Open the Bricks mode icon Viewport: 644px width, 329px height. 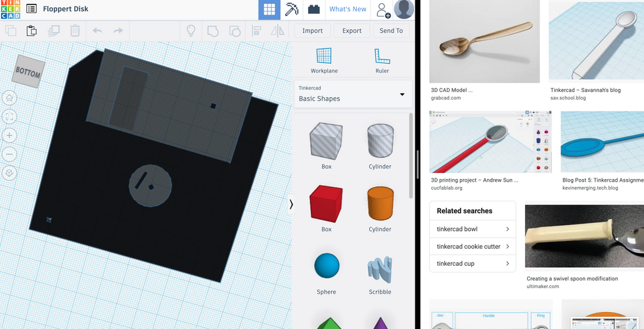point(314,9)
